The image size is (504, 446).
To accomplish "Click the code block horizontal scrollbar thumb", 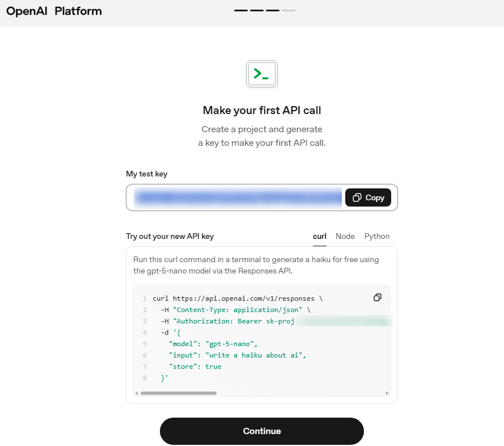I will click(x=179, y=393).
